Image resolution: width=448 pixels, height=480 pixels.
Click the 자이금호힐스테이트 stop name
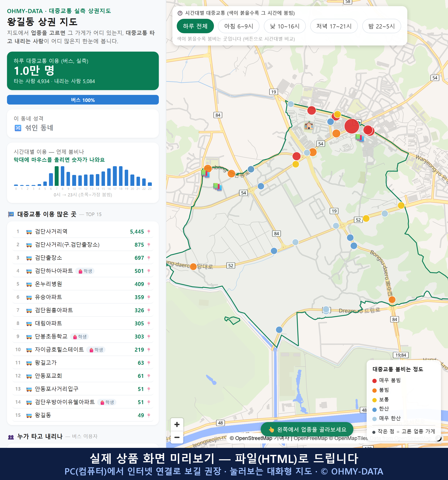pos(59,350)
